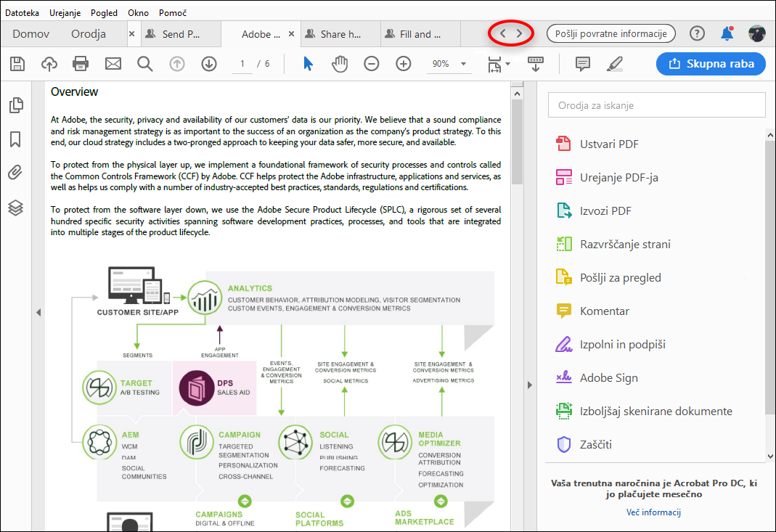Viewport: 776px width, 532px height.
Task: Switch to the Fill and ... tab
Action: point(420,34)
